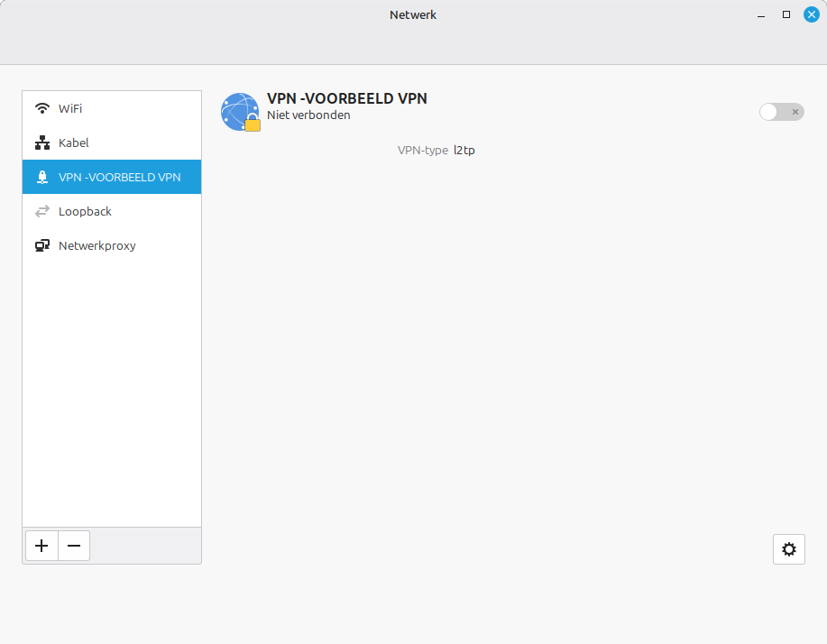Click the Loopback arrows icon
The height and width of the screenshot is (644, 827).
click(x=42, y=211)
